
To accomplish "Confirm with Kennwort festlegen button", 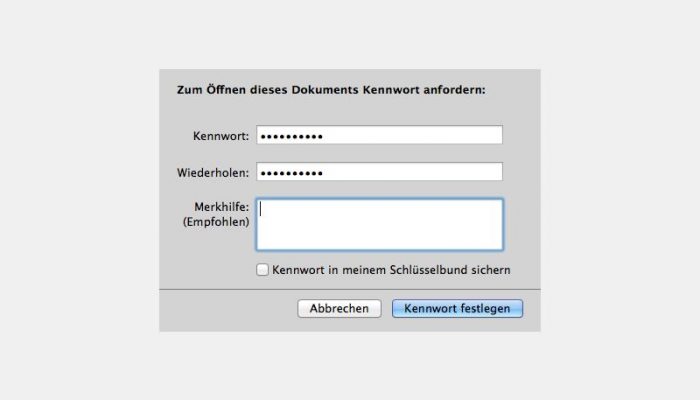I will [x=457, y=308].
